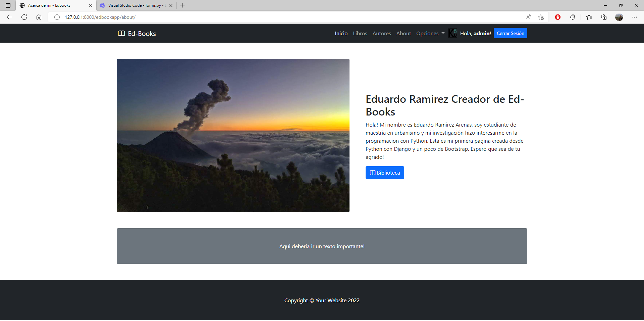
Task: Open the Autores nav link
Action: 382,34
